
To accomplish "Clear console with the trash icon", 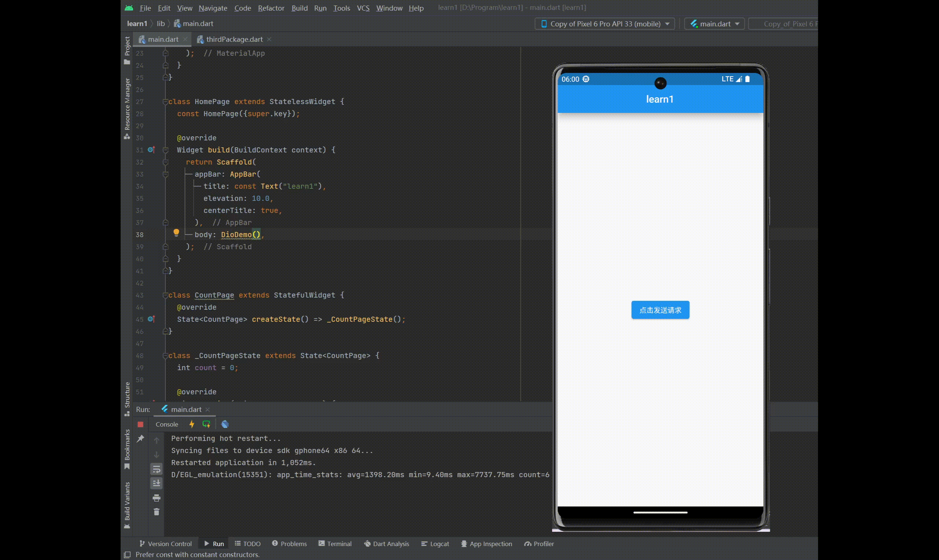I will 156,512.
